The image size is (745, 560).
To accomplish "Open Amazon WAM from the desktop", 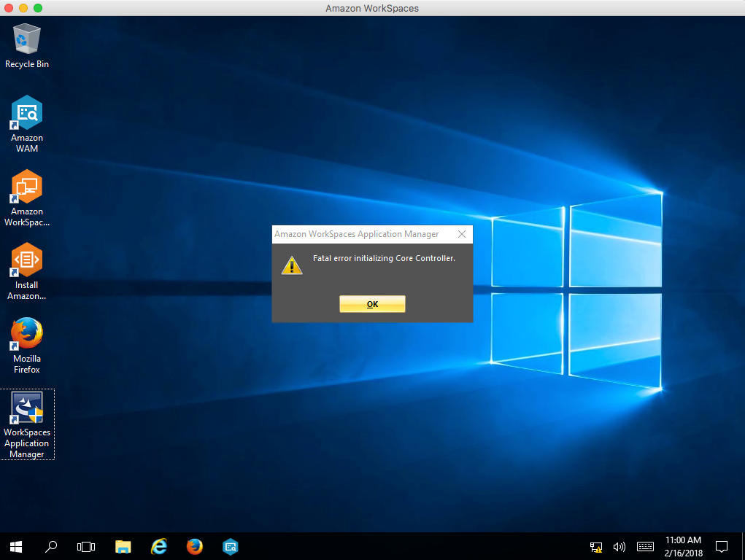I will coord(26,113).
